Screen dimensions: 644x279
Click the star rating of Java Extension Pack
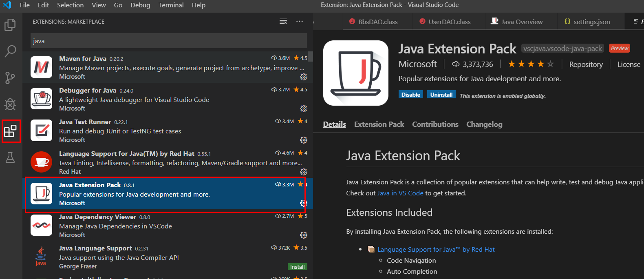point(530,64)
